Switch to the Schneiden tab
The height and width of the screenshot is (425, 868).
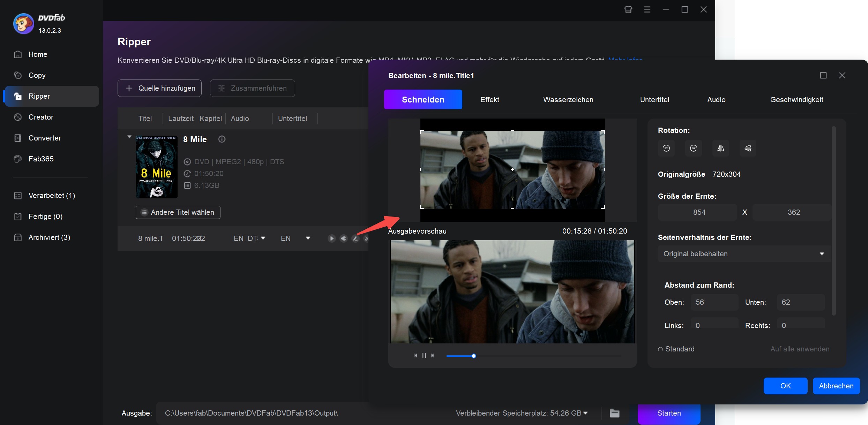click(423, 100)
